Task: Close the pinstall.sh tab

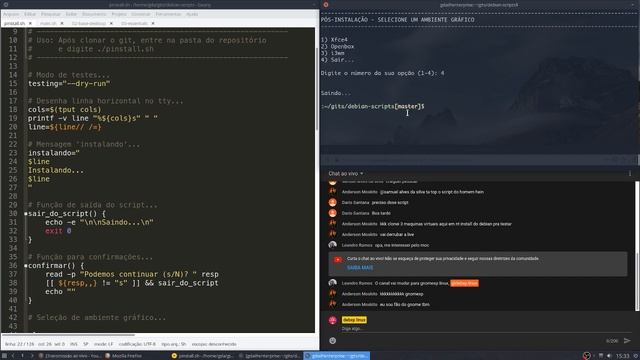Action: pos(30,23)
